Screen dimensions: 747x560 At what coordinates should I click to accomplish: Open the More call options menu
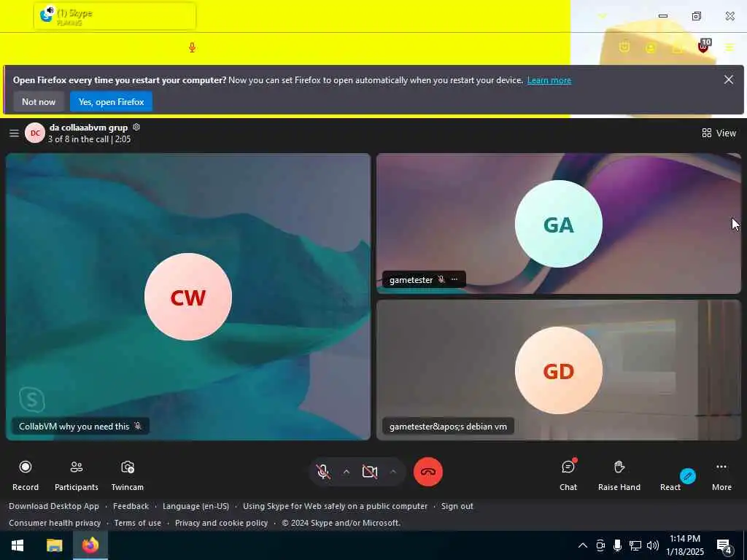coord(721,475)
